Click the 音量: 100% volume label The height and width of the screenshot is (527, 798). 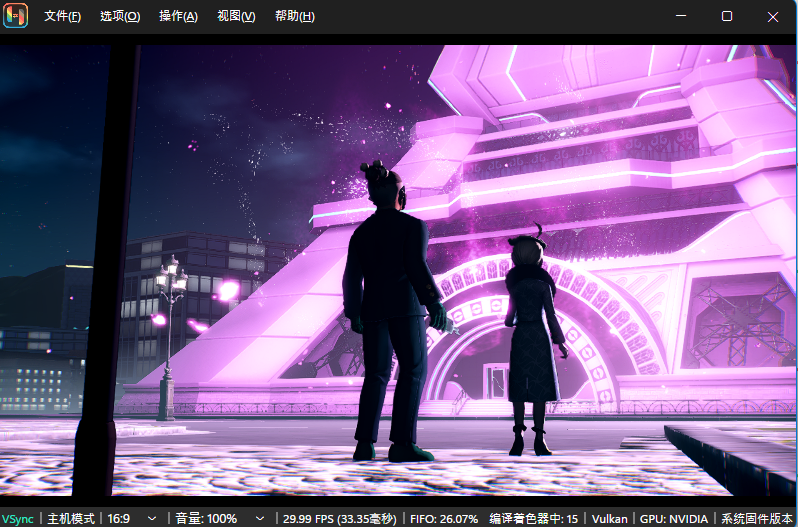click(x=206, y=518)
